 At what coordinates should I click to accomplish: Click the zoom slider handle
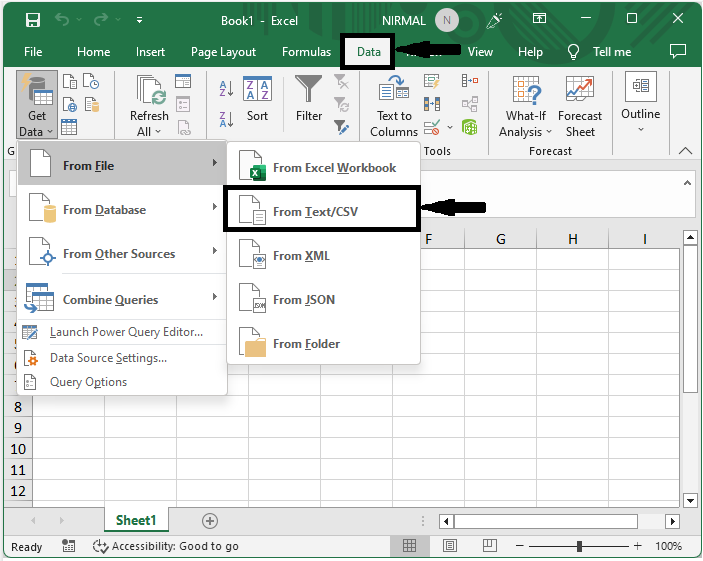579,546
